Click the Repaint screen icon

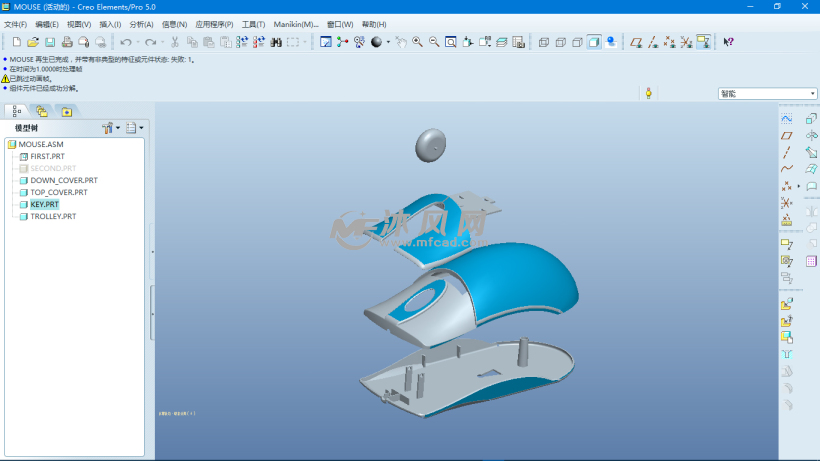pos(325,42)
